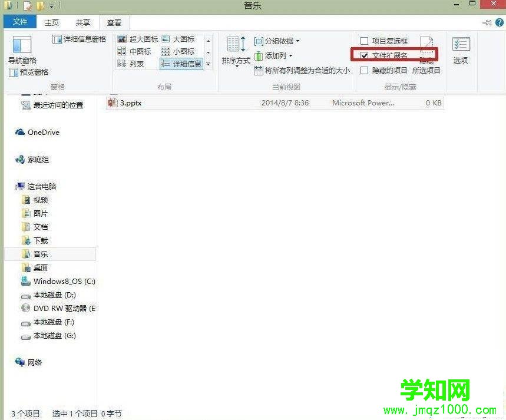Select the 3.pptx file

(275, 103)
